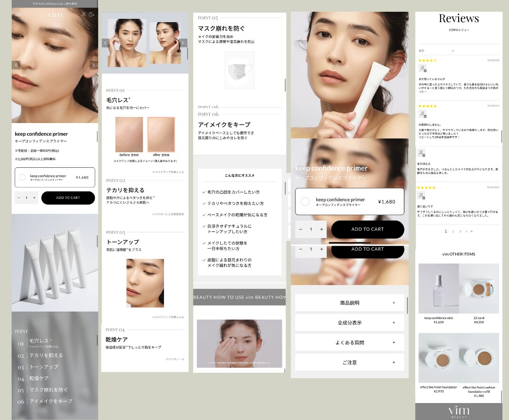This screenshot has height=420, width=509.
Task: Open the shopping bag cart icon
Action: point(91,14)
